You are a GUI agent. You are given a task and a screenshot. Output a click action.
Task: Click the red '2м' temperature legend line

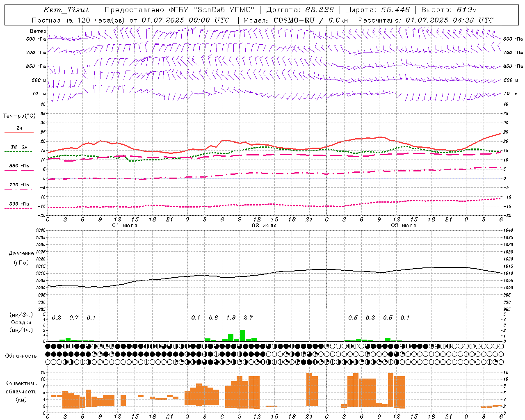coord(19,132)
